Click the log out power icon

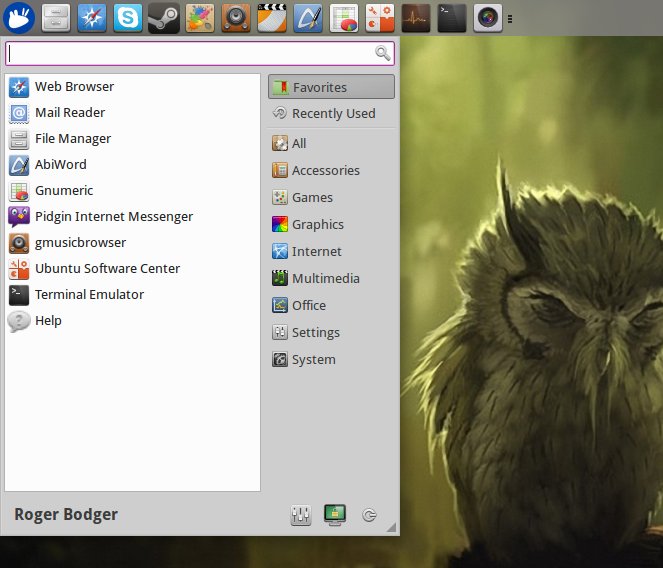(369, 516)
